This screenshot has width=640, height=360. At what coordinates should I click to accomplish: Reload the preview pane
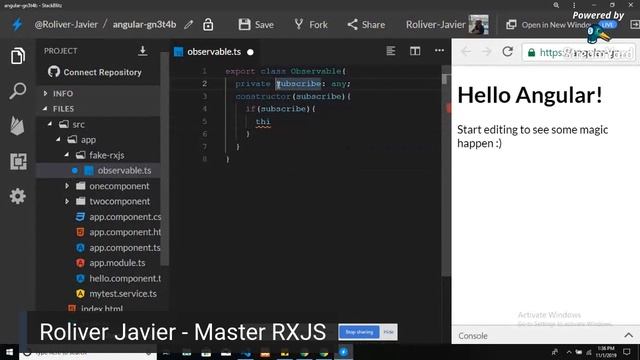(507, 51)
